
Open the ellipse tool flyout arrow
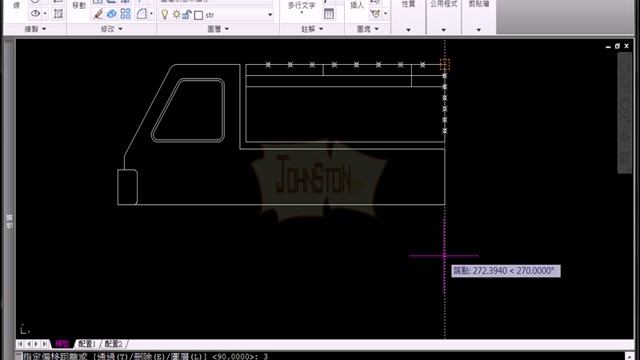(x=45, y=14)
